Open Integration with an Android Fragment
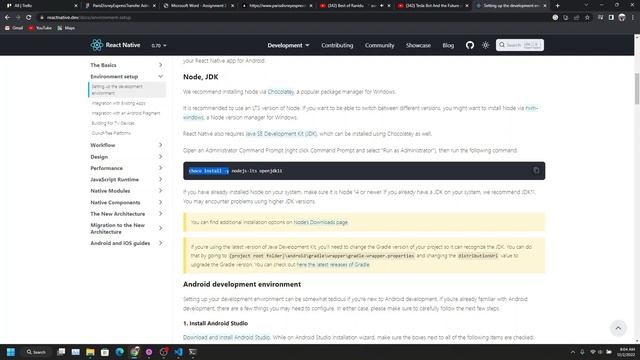The height and width of the screenshot is (360, 640). (x=126, y=113)
